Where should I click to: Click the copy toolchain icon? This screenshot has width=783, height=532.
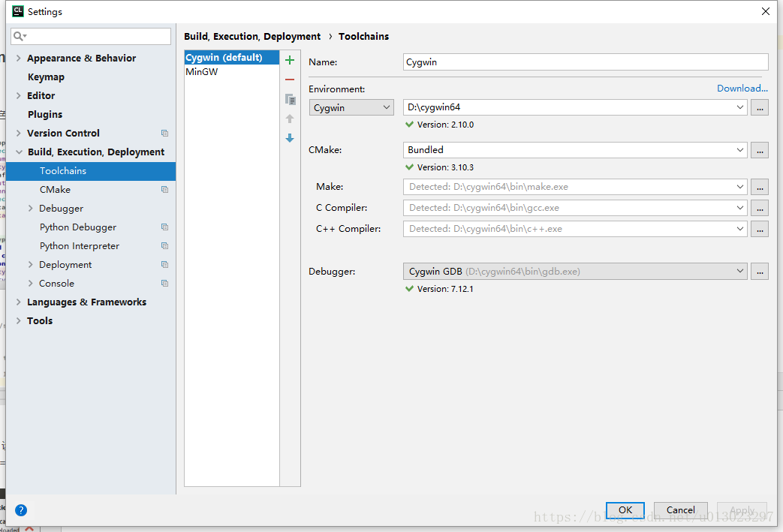[290, 99]
